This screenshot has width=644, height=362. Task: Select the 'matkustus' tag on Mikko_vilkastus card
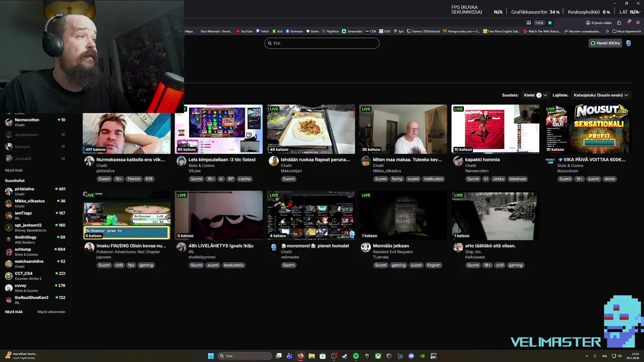pos(433,179)
